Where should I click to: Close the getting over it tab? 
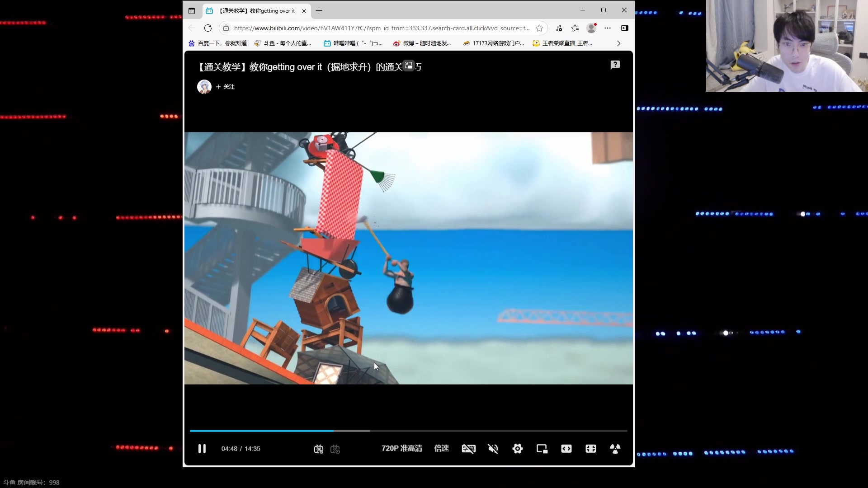[x=304, y=11]
